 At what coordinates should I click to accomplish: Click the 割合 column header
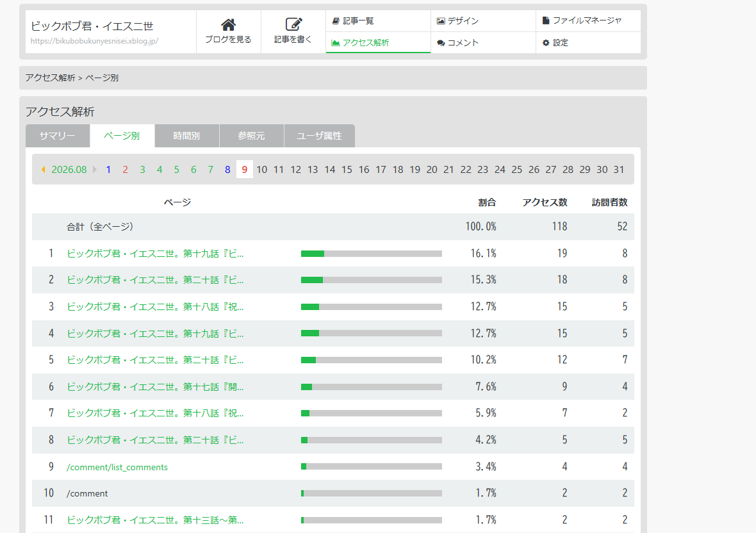(487, 202)
